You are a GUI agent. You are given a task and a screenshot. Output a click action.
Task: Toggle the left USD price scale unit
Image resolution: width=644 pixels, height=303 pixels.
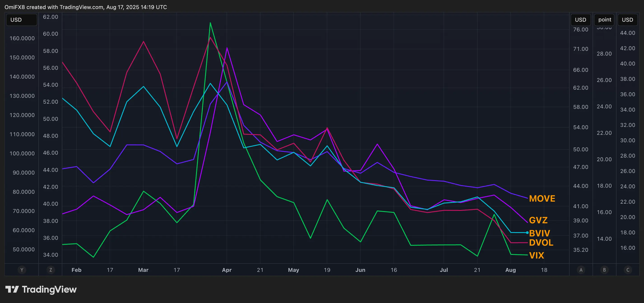point(21,19)
